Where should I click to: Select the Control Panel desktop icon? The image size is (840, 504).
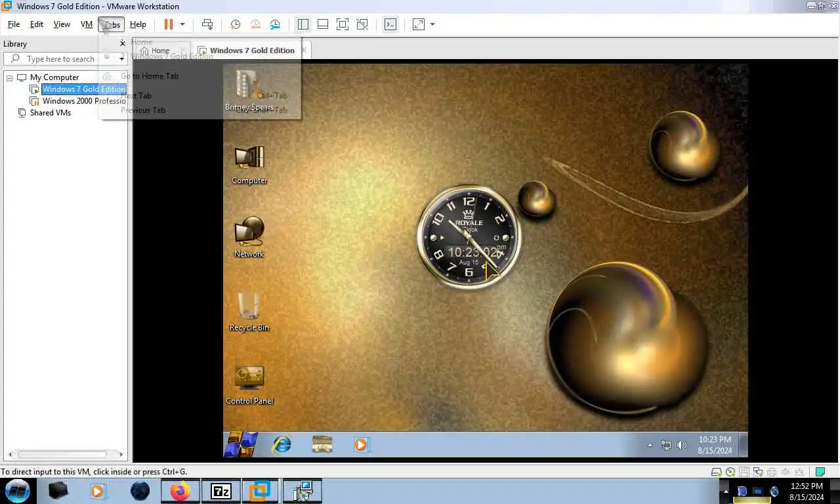tap(249, 385)
